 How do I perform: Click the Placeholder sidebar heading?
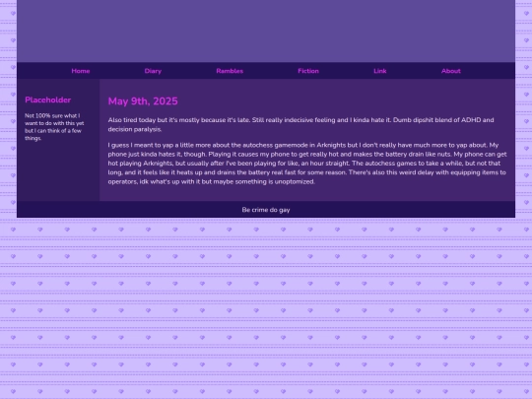point(48,100)
